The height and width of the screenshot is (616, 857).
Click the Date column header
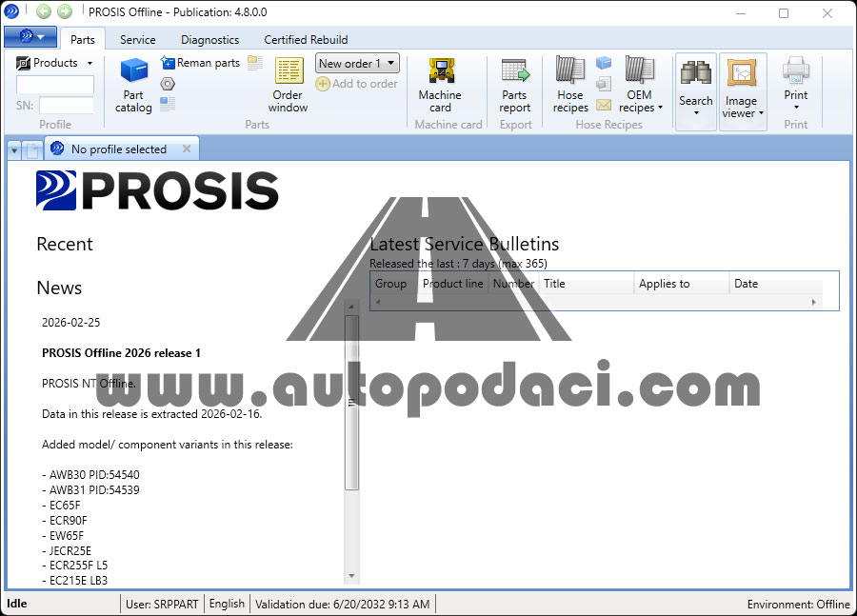[776, 284]
